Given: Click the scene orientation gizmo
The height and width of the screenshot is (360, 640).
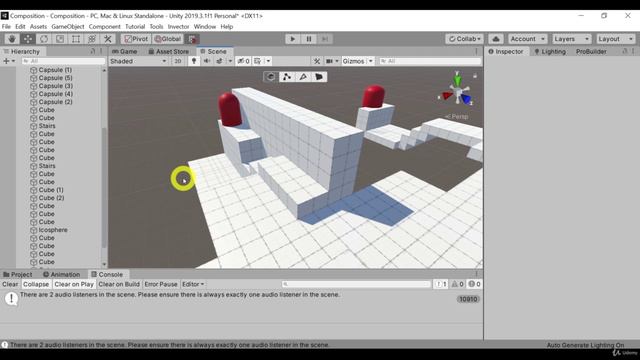Looking at the screenshot, I should (456, 91).
